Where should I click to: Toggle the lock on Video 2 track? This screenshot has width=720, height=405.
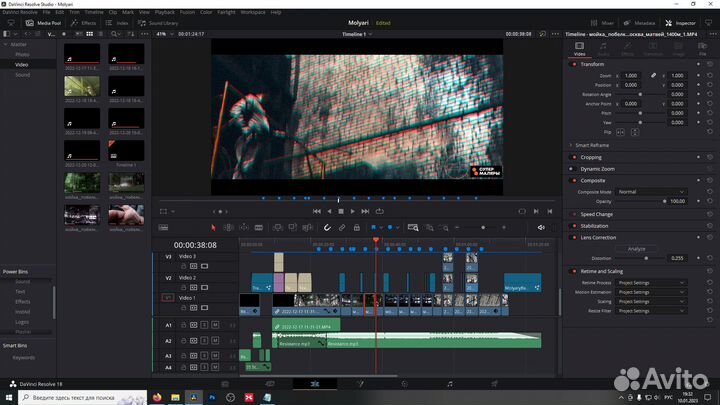pos(182,287)
